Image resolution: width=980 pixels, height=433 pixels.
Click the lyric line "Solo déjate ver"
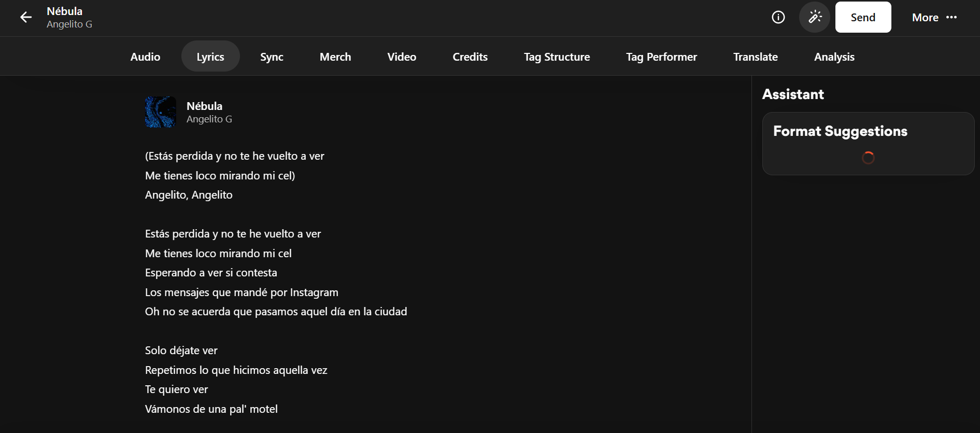181,351
